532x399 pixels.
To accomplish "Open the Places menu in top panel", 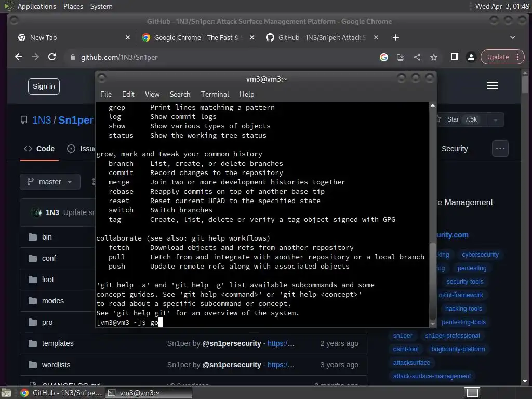I will (x=73, y=6).
